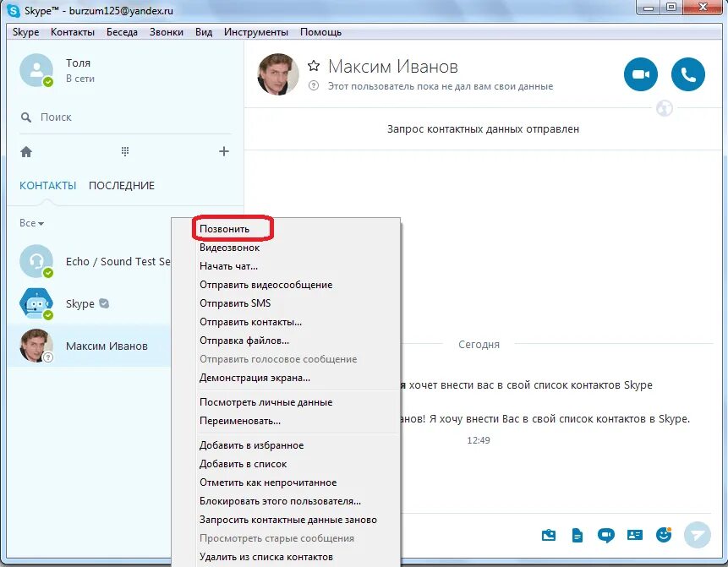Click the Толя profile name
728x567 pixels.
pos(78,63)
